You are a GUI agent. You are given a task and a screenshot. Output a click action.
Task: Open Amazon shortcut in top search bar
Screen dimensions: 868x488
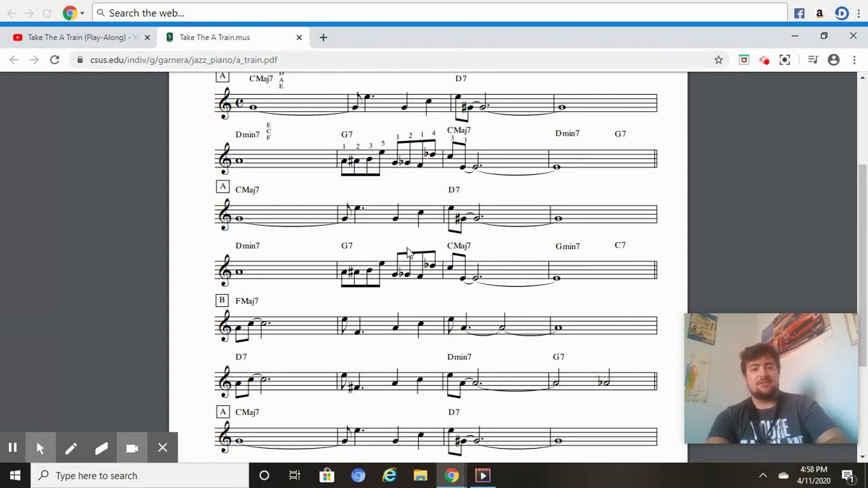tap(820, 13)
